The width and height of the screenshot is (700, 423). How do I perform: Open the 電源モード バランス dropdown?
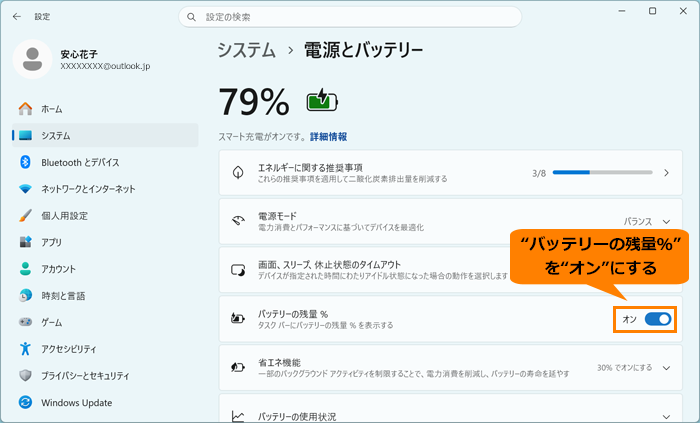click(647, 221)
